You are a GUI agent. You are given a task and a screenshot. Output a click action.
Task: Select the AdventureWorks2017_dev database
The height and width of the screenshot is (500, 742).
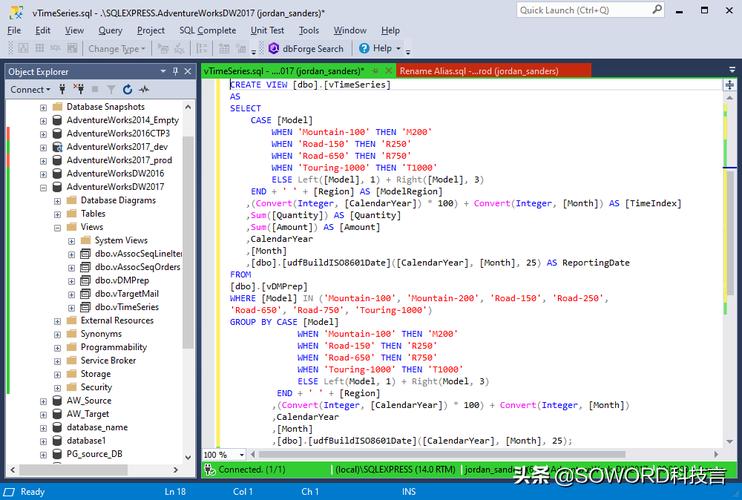[x=116, y=147]
